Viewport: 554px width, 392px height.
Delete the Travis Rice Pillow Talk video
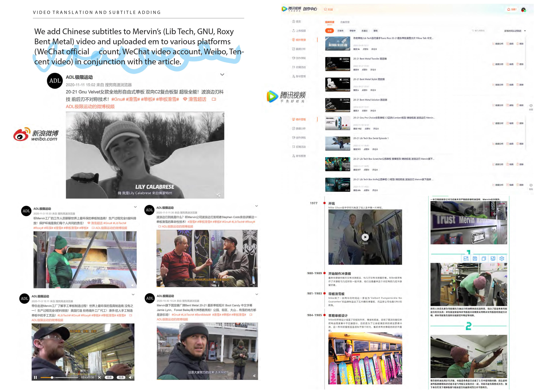520,44
